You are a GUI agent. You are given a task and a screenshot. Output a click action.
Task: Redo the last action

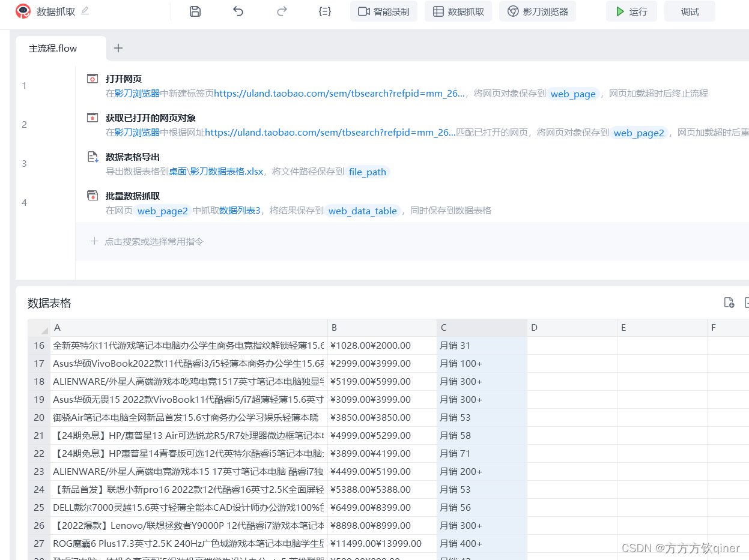pos(282,11)
